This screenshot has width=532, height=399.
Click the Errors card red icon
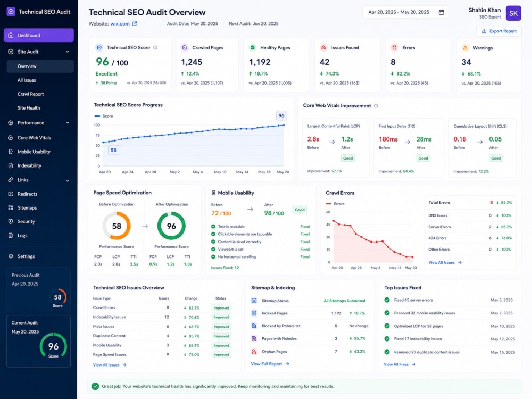394,48
